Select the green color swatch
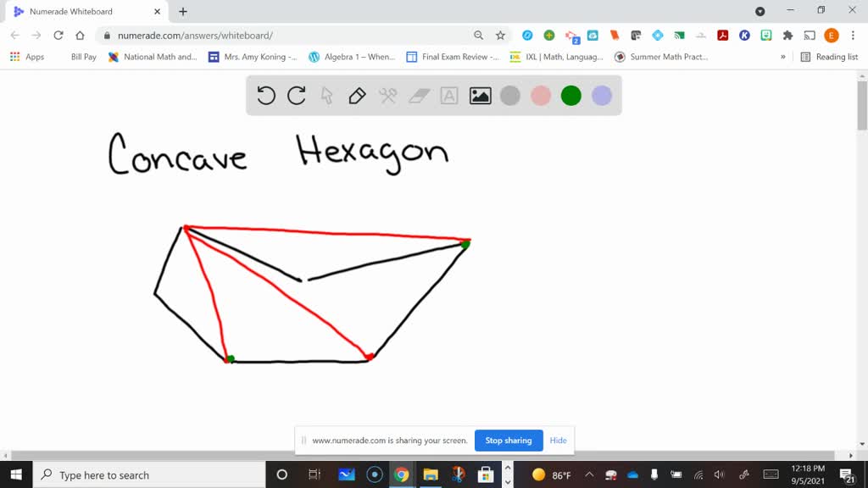 tap(570, 96)
